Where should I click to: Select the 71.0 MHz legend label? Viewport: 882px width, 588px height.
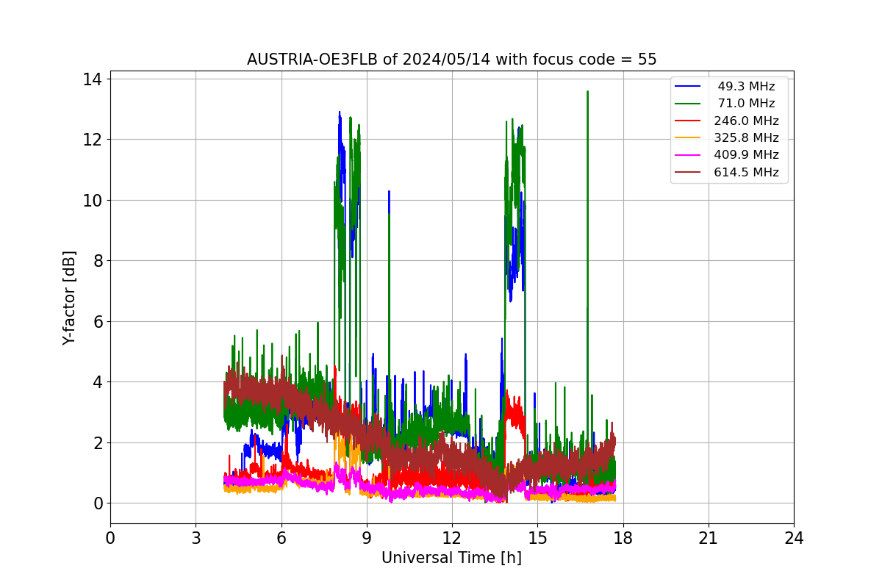(746, 104)
